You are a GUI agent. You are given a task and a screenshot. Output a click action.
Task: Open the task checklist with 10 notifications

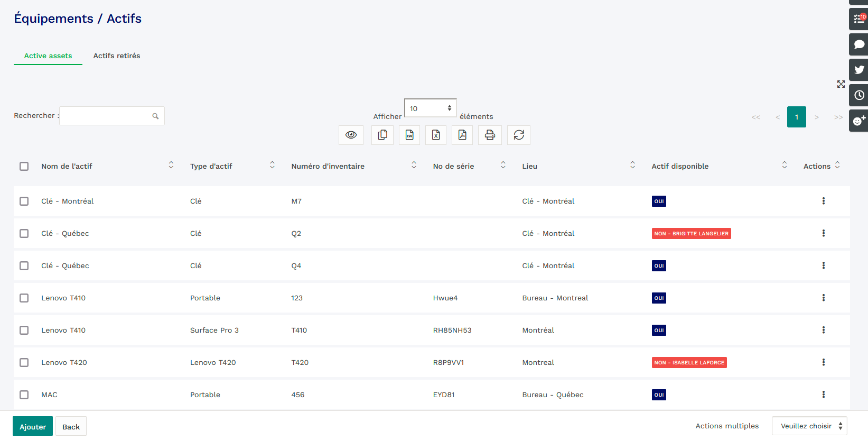859,19
